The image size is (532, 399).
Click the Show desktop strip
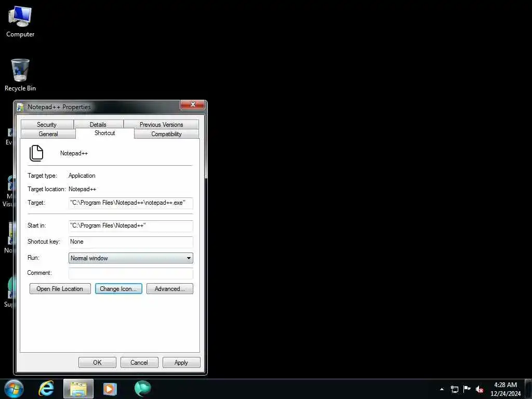[528, 389]
